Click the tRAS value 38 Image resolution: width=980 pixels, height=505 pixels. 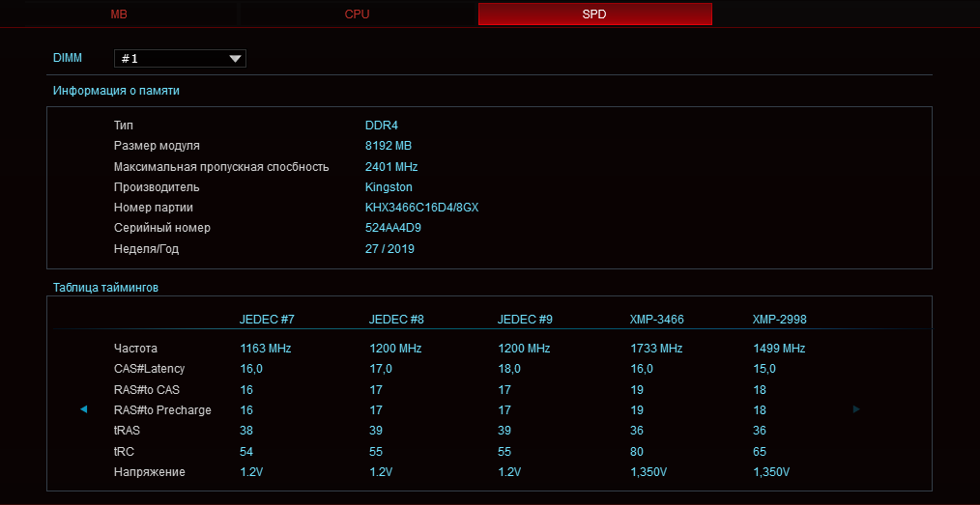(246, 431)
